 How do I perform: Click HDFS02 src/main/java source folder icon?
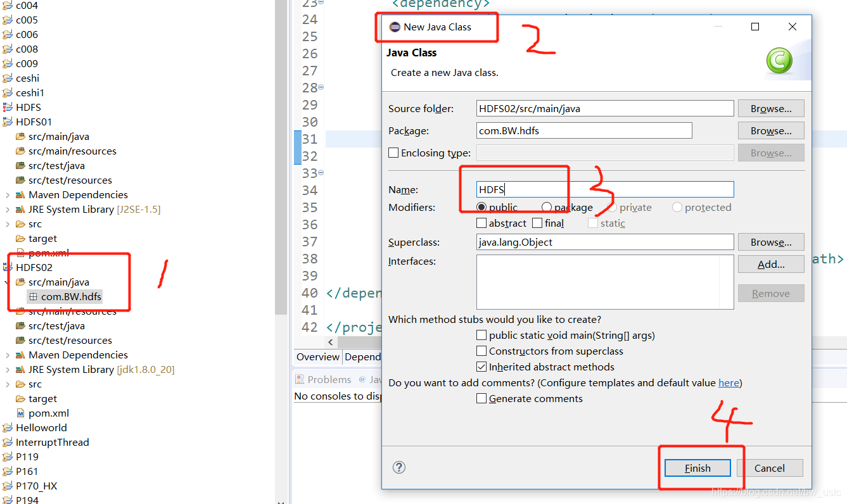[20, 282]
